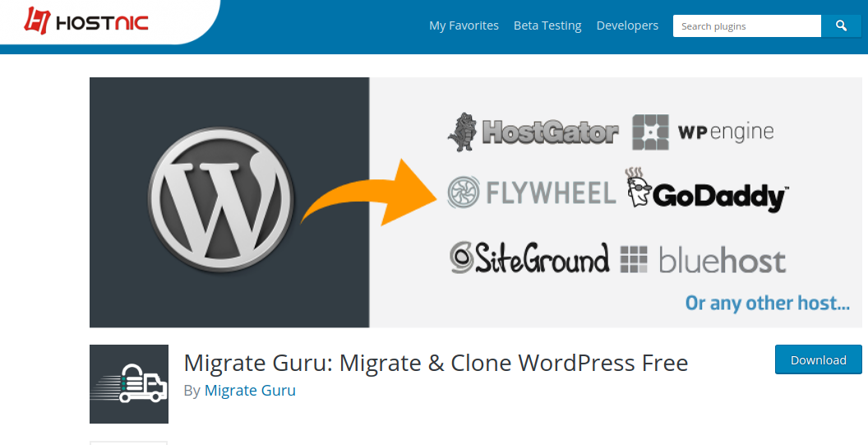Viewport: 868px width, 445px height.
Task: Click the Migrate Guru truck icon
Action: tap(129, 384)
